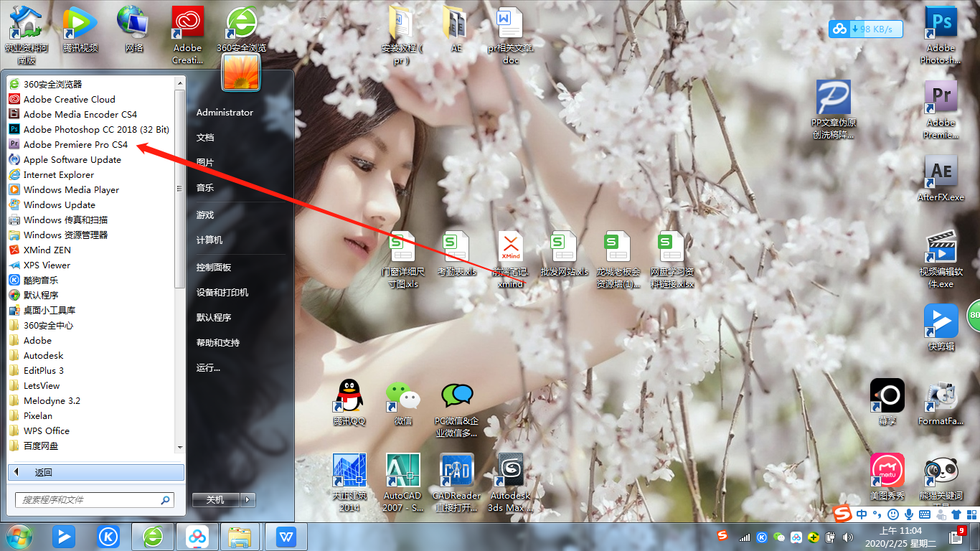Click 返回 to go back from all programs
The image size is (980, 551).
[96, 472]
